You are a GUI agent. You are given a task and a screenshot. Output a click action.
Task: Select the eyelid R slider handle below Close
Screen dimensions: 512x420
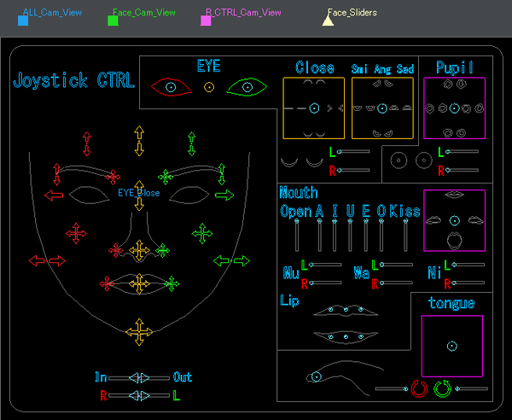coord(340,170)
